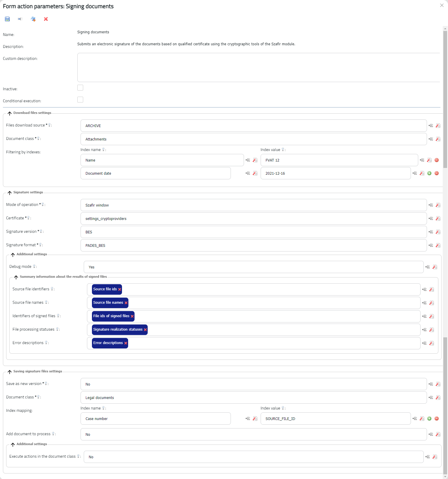Insert variable into Add document to process field
Viewport: 448px width, 479px height.
[431, 434]
